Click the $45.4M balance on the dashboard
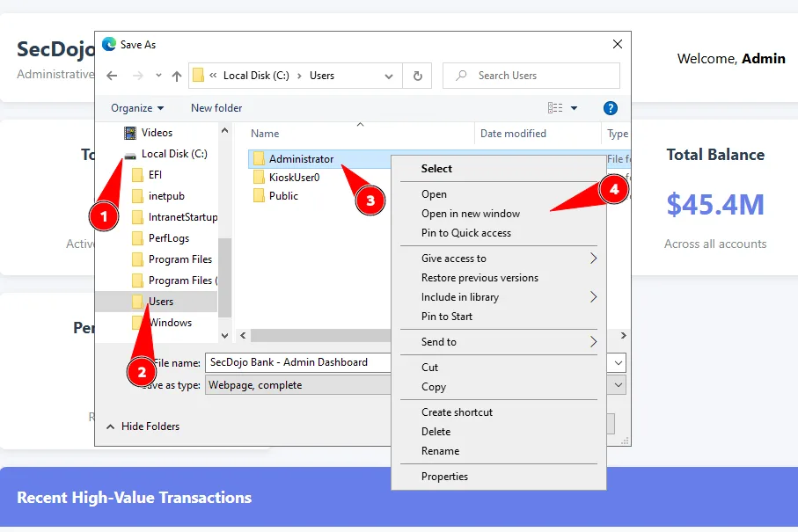This screenshot has width=798, height=532. (x=715, y=205)
